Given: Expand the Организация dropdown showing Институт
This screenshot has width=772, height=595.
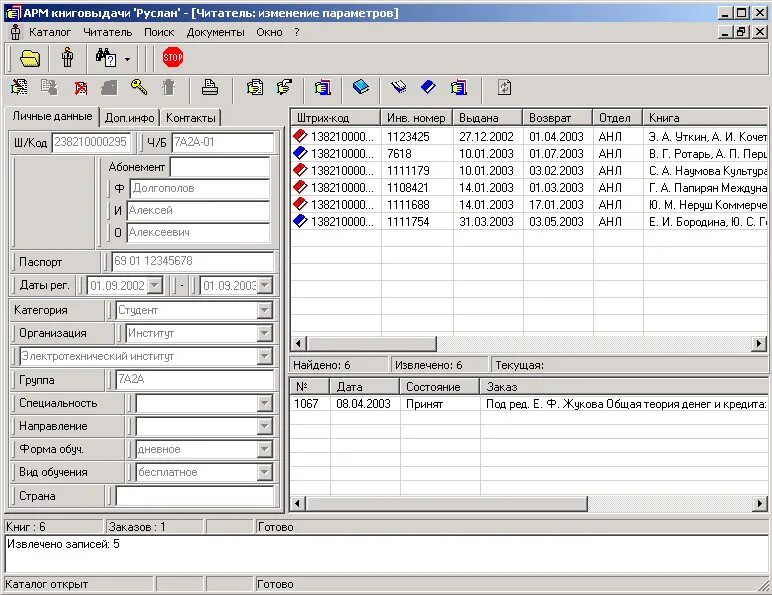Looking at the screenshot, I should (264, 333).
